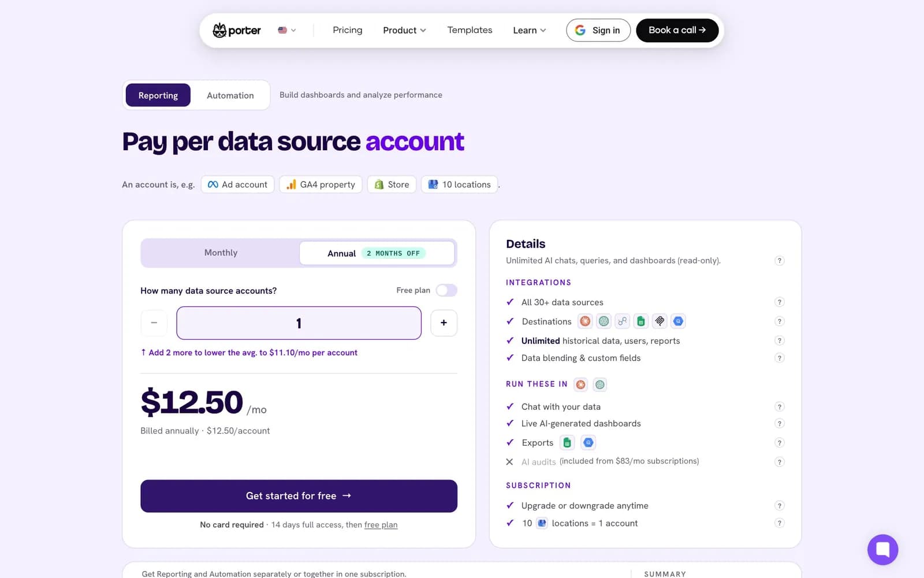Screen dimensions: 924x578
Task: Open help for Upgrade or downgrade anytime
Action: [779, 506]
